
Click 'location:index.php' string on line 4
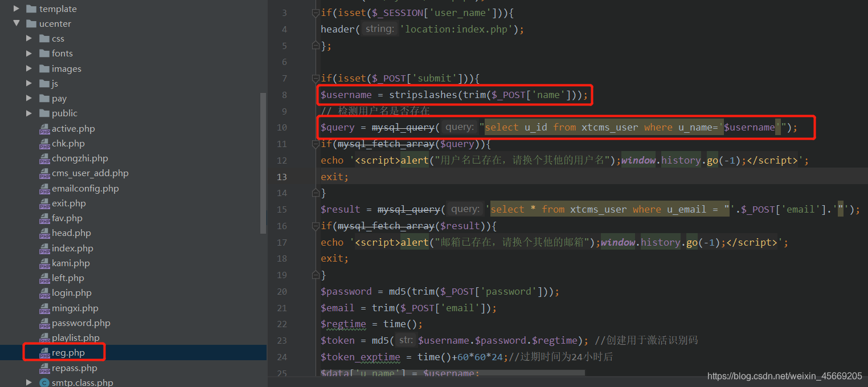(x=457, y=29)
